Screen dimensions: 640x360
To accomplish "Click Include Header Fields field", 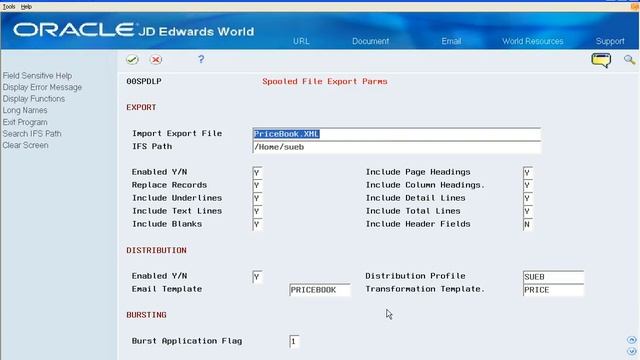I will [x=527, y=224].
